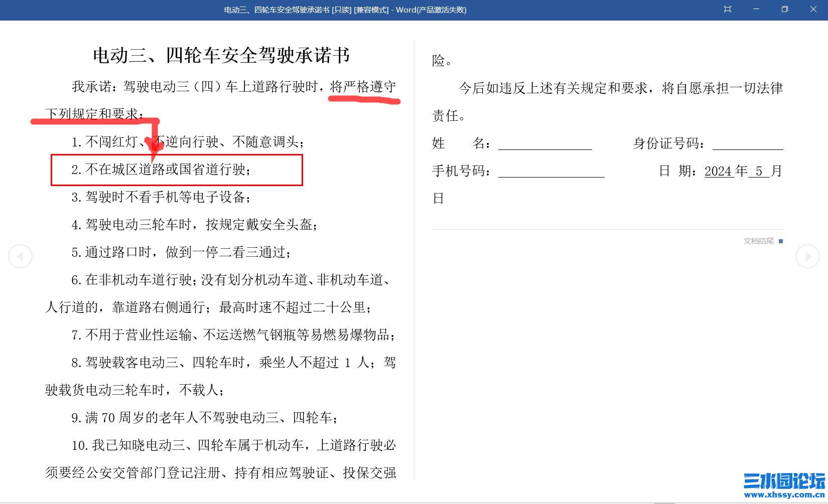Click the document title 电动三、四轮车安全驾驶承诺书
828x504 pixels.
pos(221,55)
